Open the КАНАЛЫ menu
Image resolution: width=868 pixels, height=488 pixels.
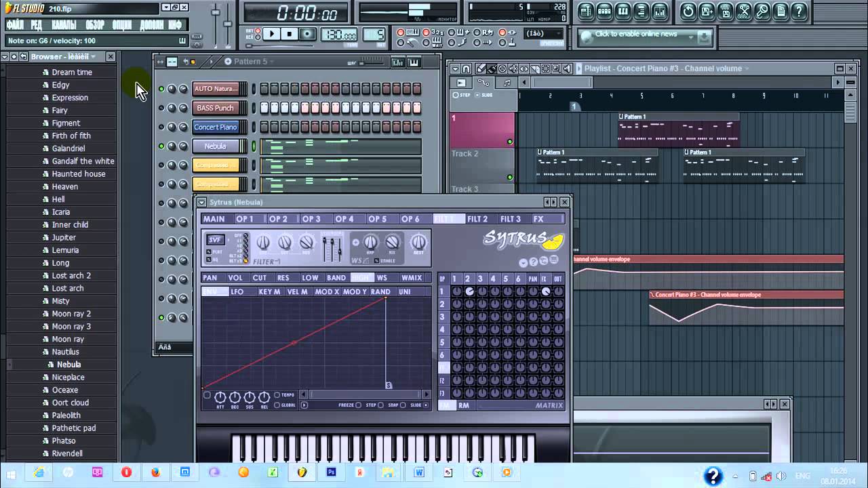coord(64,25)
